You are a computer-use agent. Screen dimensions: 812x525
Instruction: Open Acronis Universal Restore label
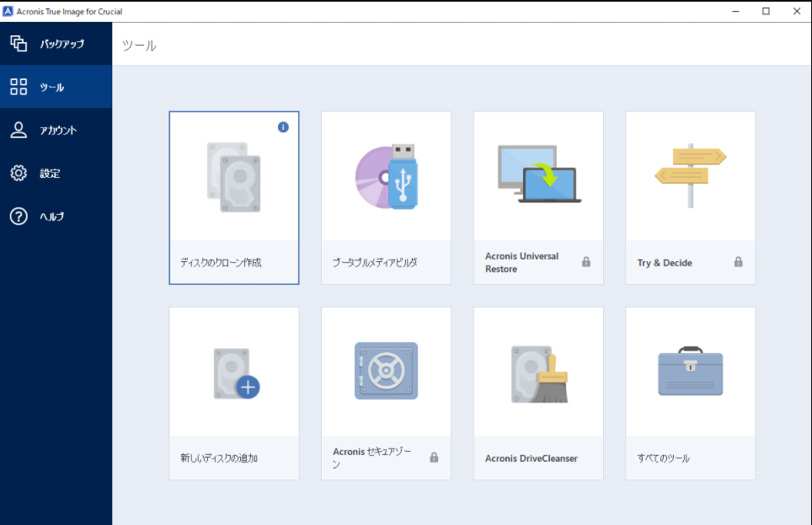[522, 262]
